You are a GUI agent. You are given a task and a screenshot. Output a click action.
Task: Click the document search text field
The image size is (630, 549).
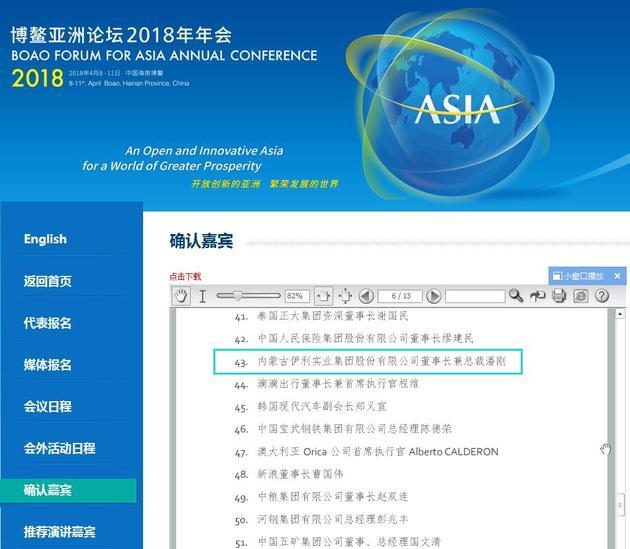pyautogui.click(x=475, y=296)
